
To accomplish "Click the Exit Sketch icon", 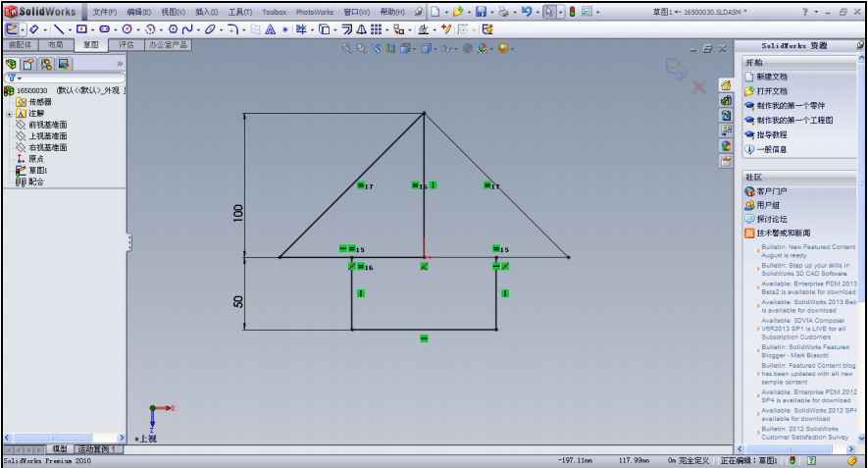I will tap(12, 29).
